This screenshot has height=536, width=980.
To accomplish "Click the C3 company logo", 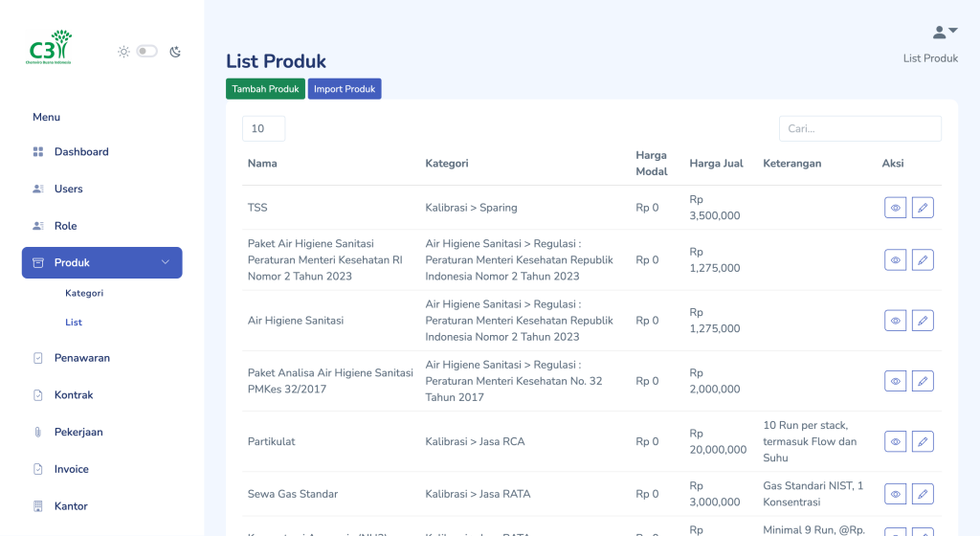I will point(49,48).
